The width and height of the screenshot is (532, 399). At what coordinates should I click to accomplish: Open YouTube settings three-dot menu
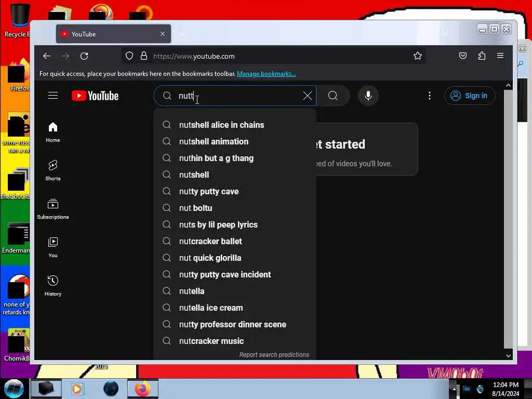[430, 96]
